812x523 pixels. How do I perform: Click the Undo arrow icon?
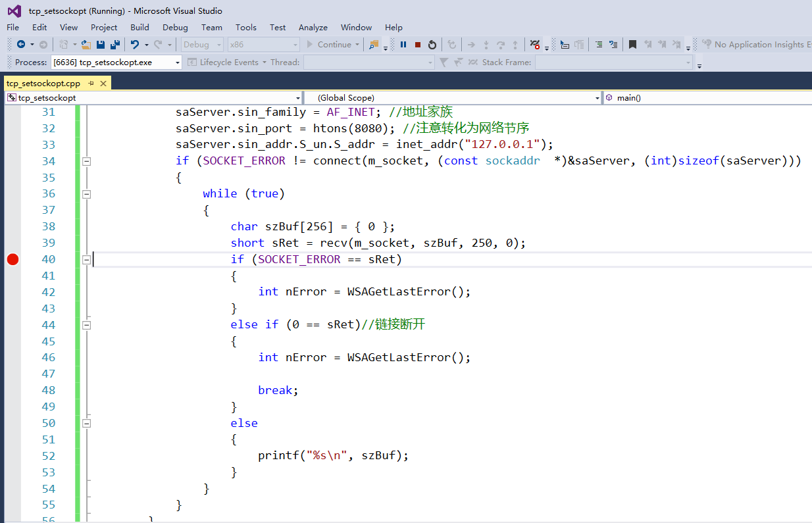tap(135, 45)
